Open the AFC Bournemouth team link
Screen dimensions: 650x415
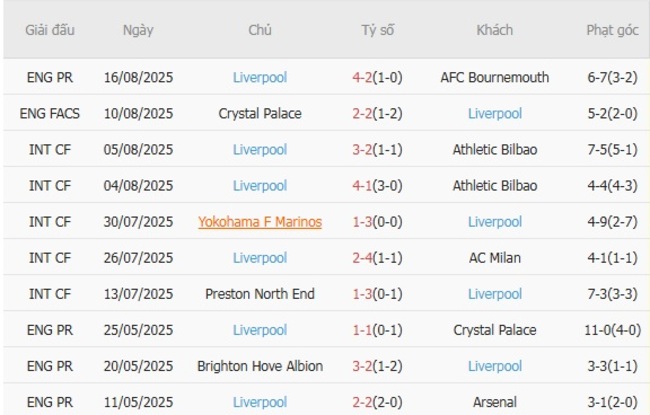point(494,77)
